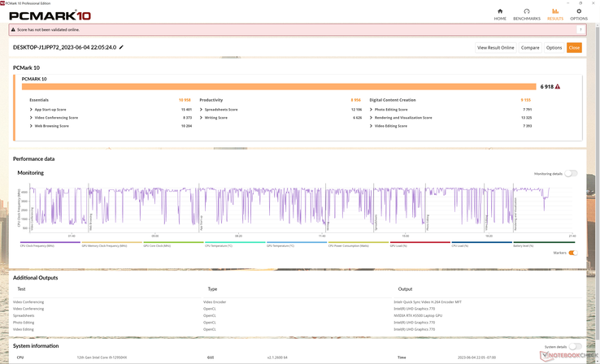The image size is (600, 364).
Task: Expand the App Start-up Score row
Action: [x=32, y=110]
